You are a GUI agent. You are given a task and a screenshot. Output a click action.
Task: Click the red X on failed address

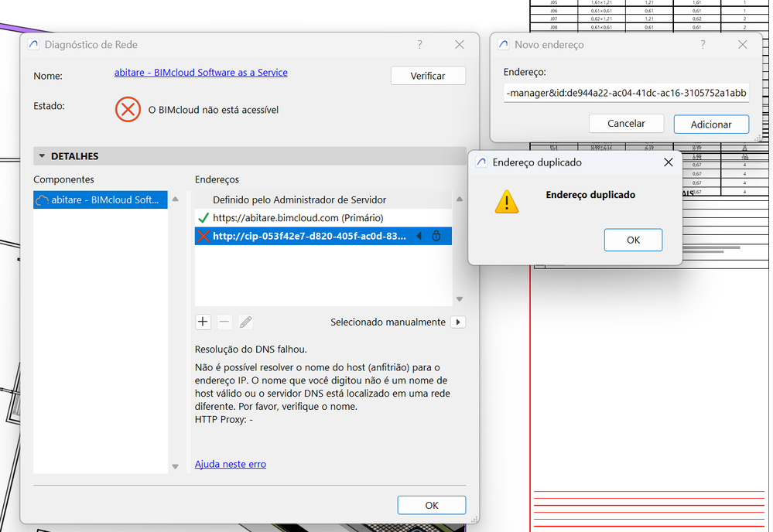pyautogui.click(x=203, y=236)
